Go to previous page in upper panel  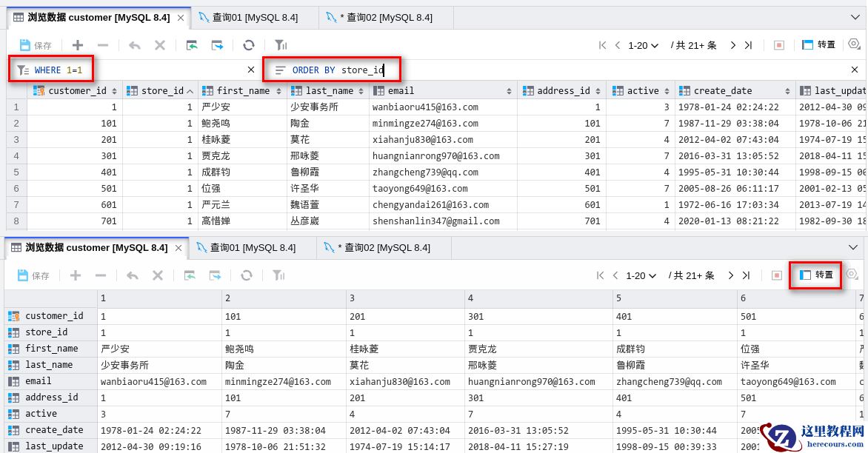click(618, 45)
